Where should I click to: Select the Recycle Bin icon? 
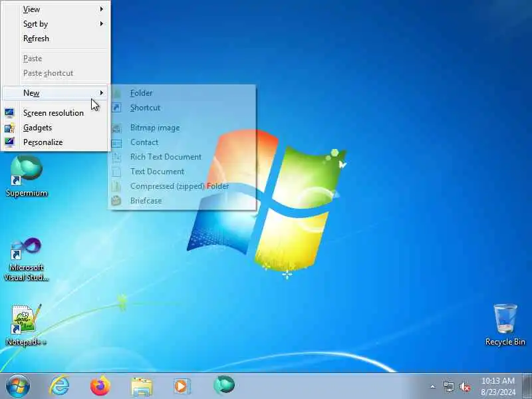pos(505,325)
